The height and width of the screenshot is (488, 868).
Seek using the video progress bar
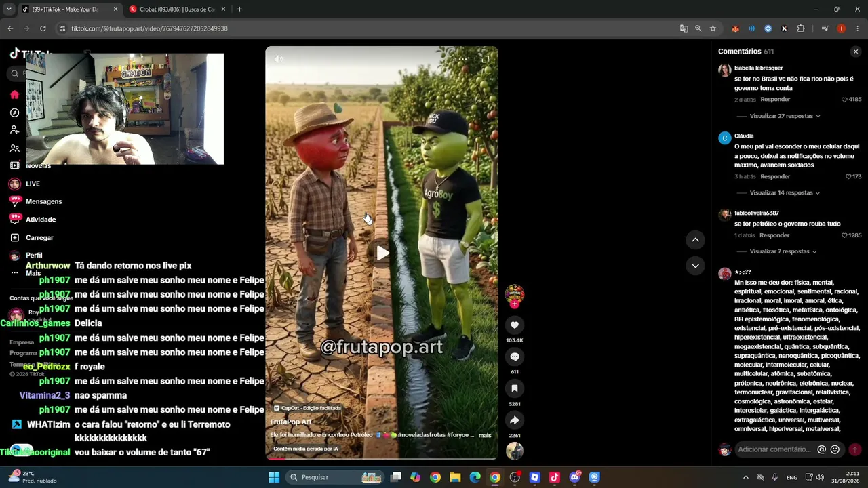click(x=381, y=458)
